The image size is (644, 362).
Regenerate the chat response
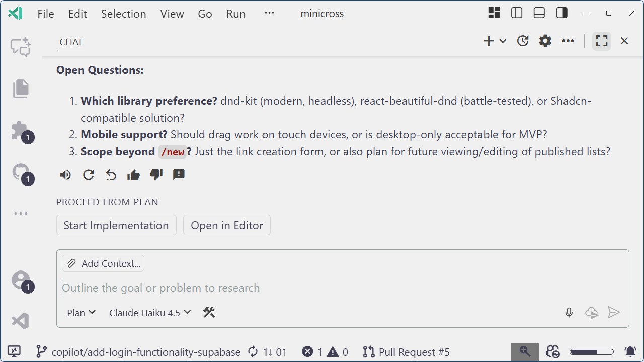pyautogui.click(x=88, y=174)
